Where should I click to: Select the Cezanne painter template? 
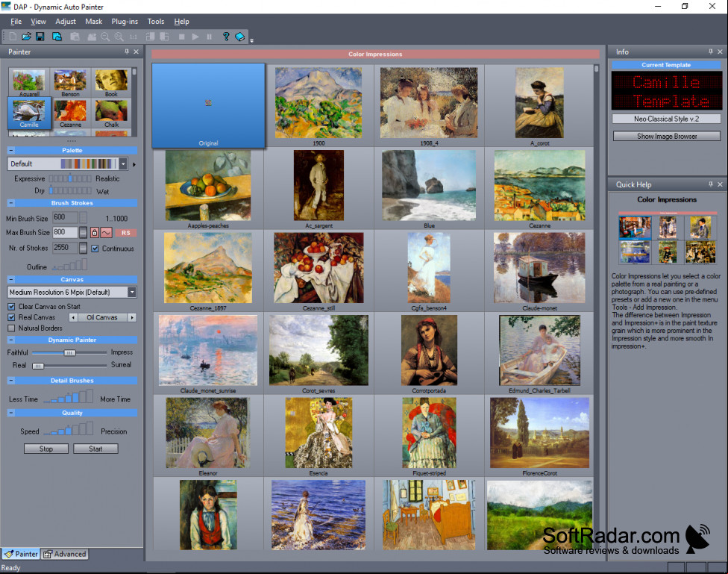click(70, 113)
